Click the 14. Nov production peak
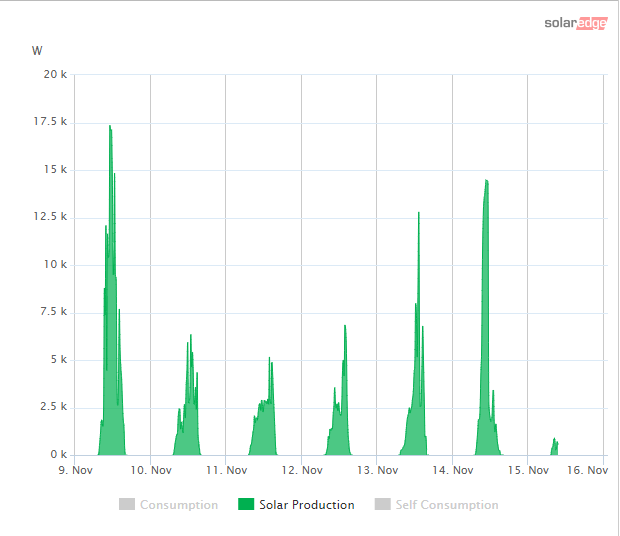This screenshot has height=536, width=620. click(x=486, y=182)
